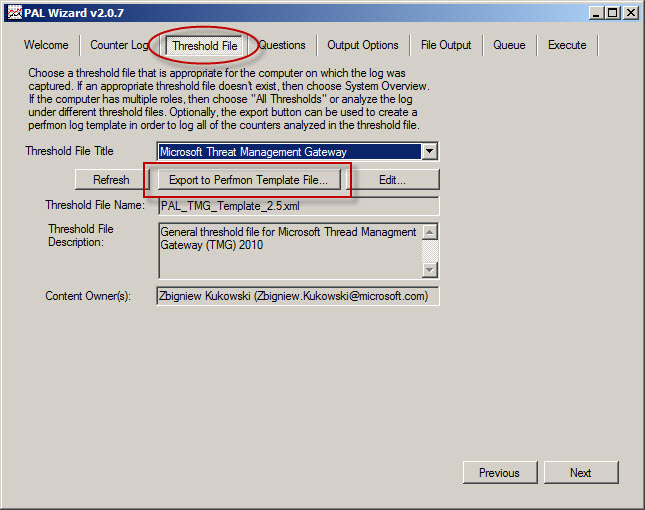
Task: Open the Welcome tab
Action: coord(46,45)
